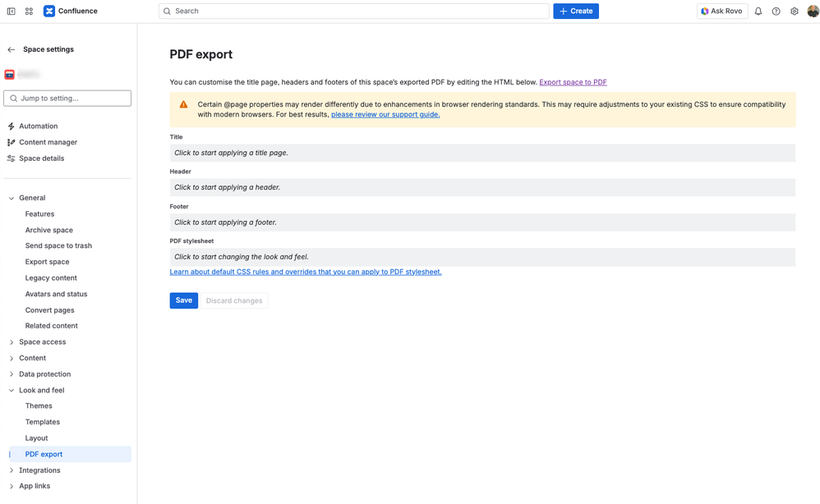
Task: Expand the Data protection section
Action: [11, 374]
